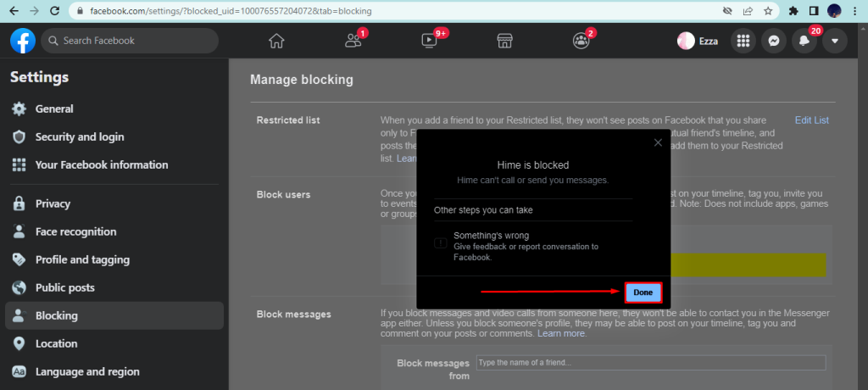Click browser forward arrow

point(34,10)
